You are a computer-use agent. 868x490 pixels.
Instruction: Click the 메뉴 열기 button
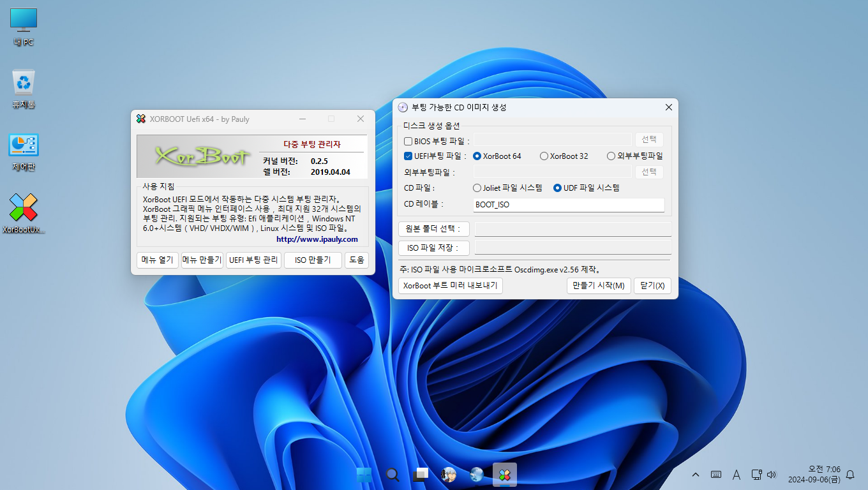[157, 260]
